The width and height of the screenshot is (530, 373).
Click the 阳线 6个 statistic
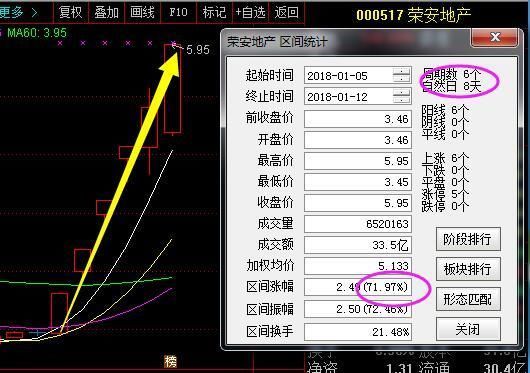coord(445,110)
